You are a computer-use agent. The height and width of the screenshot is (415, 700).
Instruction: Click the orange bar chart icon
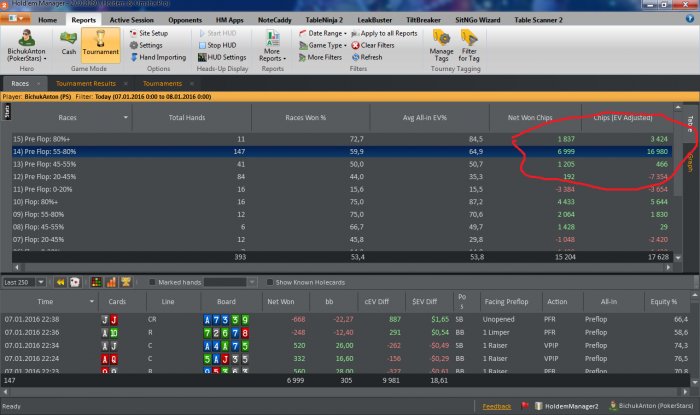click(x=111, y=282)
